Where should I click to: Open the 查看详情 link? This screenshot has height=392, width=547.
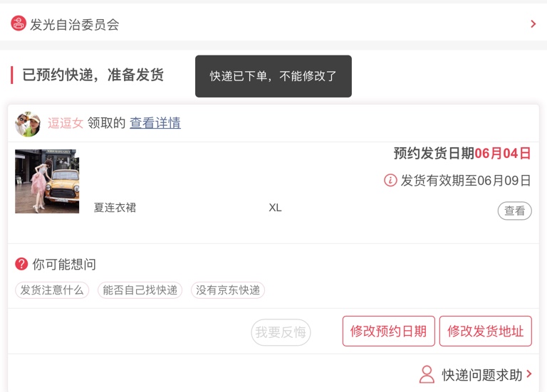(x=155, y=123)
